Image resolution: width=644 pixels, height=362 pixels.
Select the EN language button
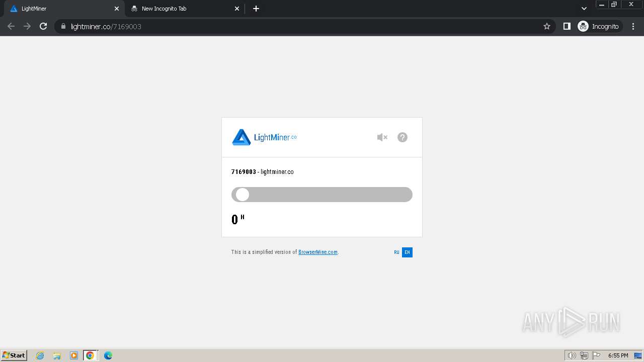[x=407, y=252]
